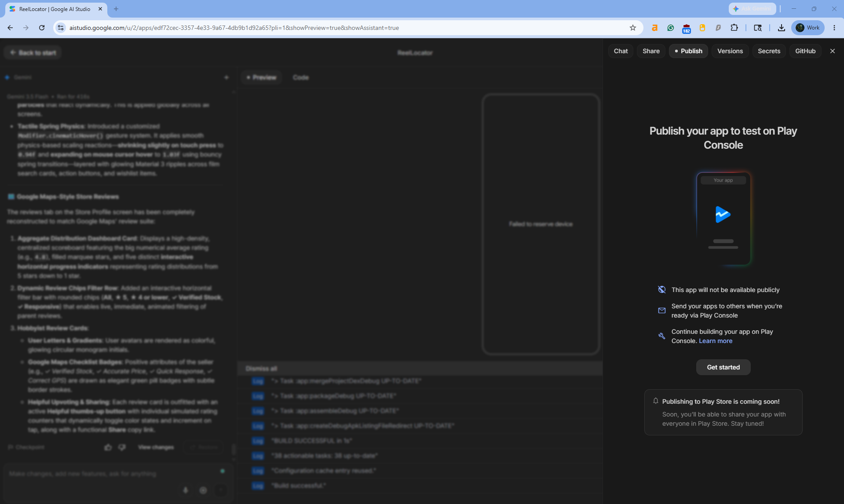Click the 38 actionable tasks log entry
The width and height of the screenshot is (844, 504).
tap(324, 456)
